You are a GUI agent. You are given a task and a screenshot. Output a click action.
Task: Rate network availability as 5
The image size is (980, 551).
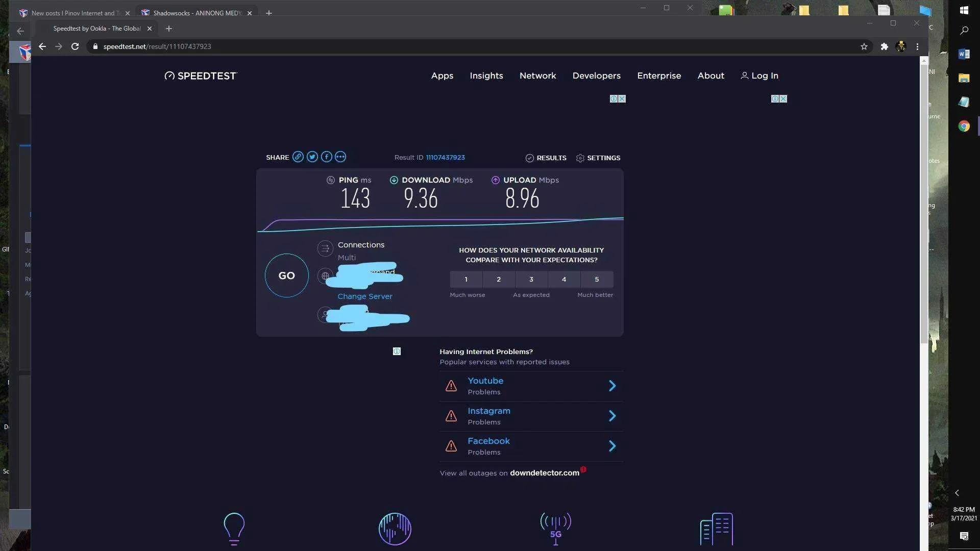pyautogui.click(x=597, y=279)
